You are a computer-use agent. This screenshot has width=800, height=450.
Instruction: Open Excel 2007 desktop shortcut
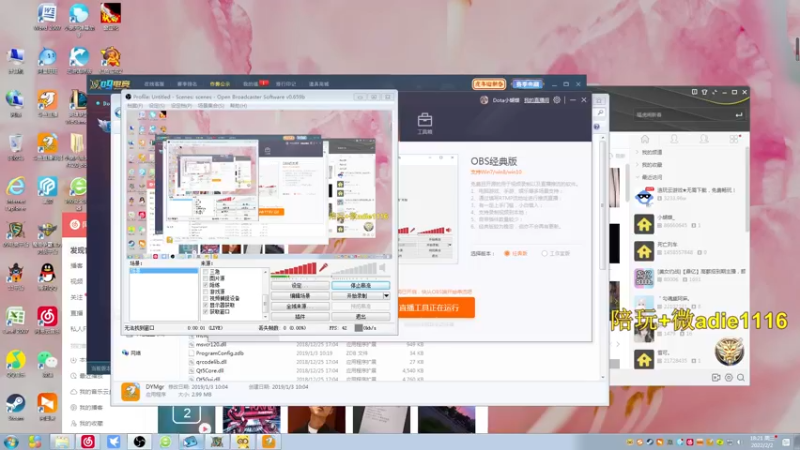pyautogui.click(x=16, y=320)
